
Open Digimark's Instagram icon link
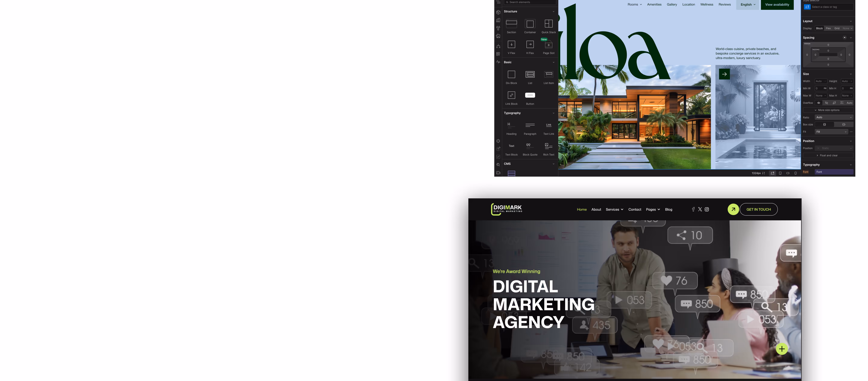(x=707, y=209)
